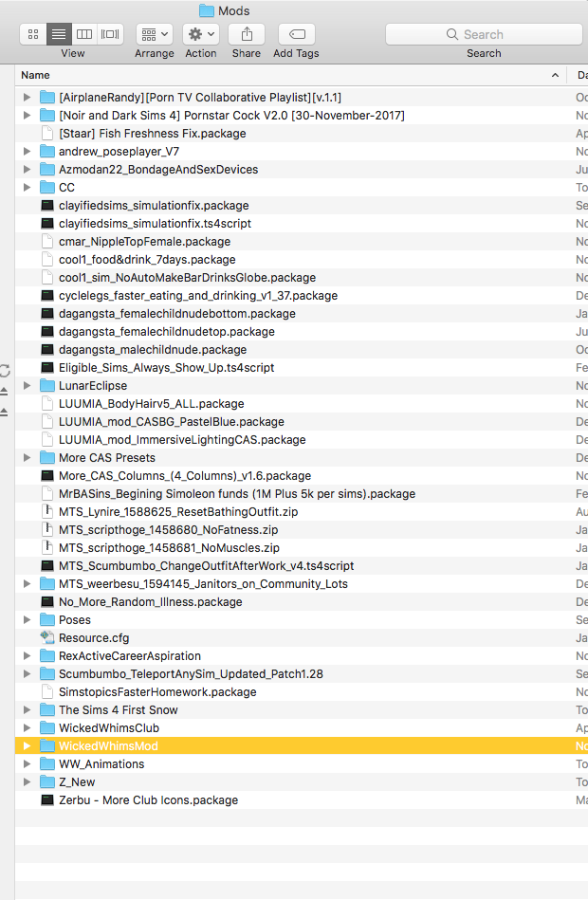Viewport: 588px width, 900px height.
Task: Click the SimstopicsFasterHomework.package icon
Action: [47, 691]
